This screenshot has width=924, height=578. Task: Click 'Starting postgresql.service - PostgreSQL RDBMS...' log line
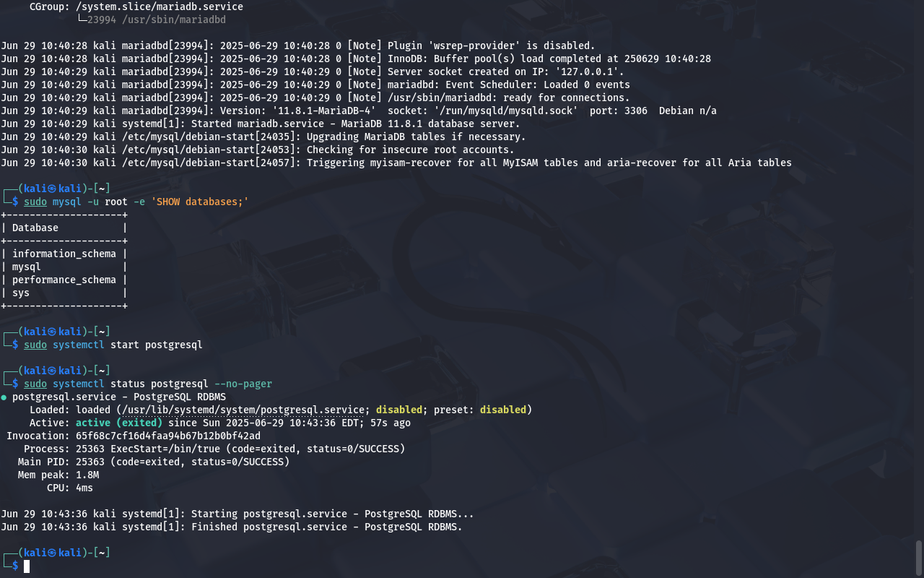[x=237, y=514]
